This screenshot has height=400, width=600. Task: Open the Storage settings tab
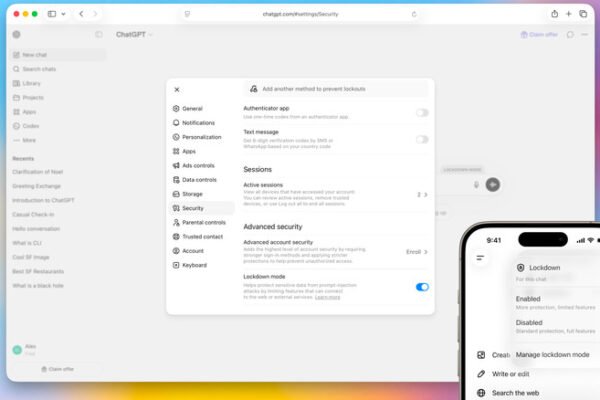pos(188,194)
